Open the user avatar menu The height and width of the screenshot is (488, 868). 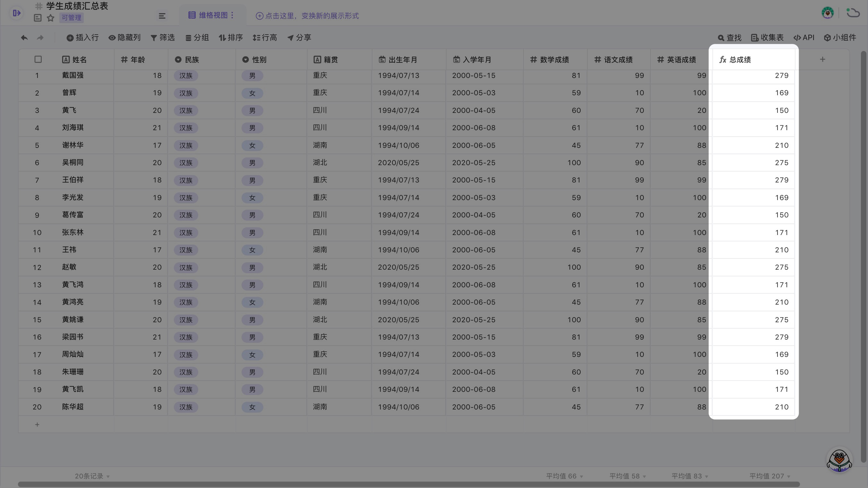pos(828,13)
